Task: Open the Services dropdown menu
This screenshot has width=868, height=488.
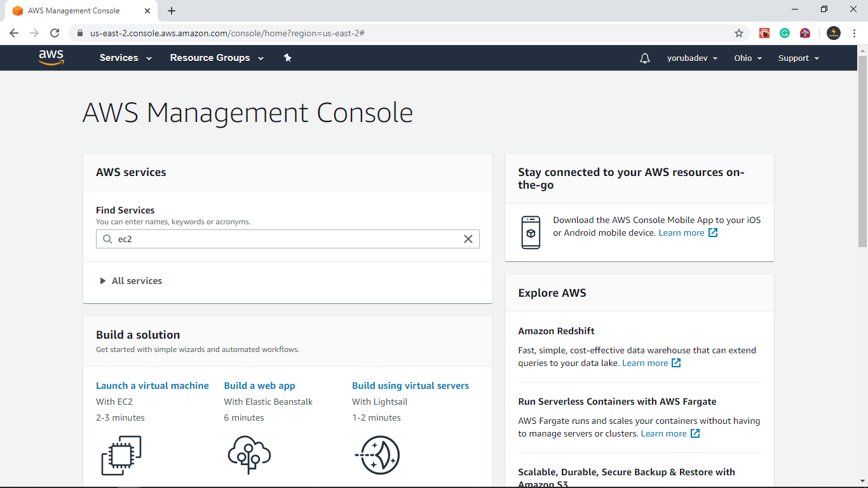Action: (126, 58)
